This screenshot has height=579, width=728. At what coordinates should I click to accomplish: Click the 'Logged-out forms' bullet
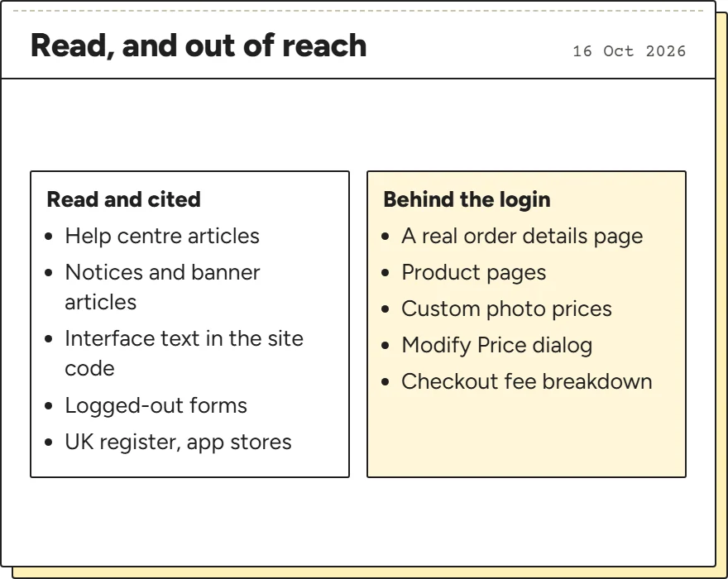coord(156,405)
